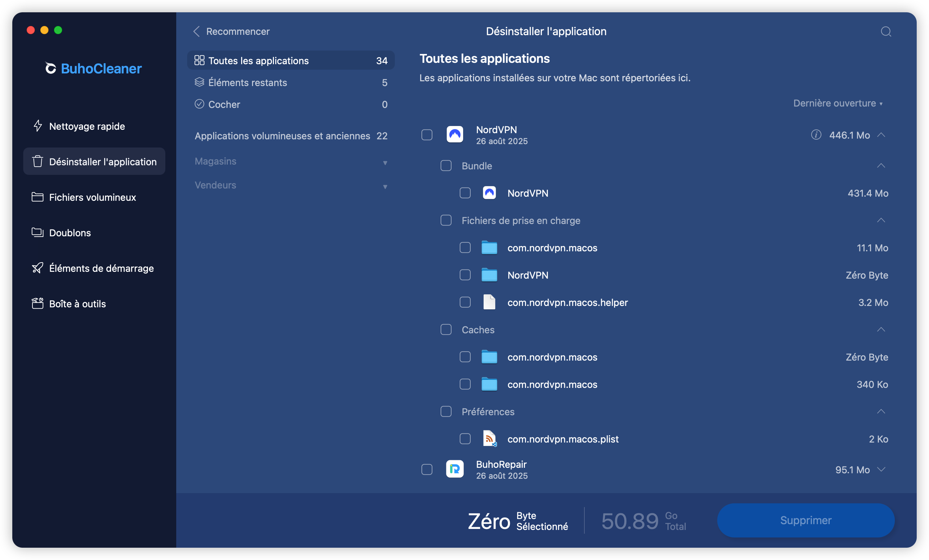
Task: Open the Doublons section
Action: (94, 232)
